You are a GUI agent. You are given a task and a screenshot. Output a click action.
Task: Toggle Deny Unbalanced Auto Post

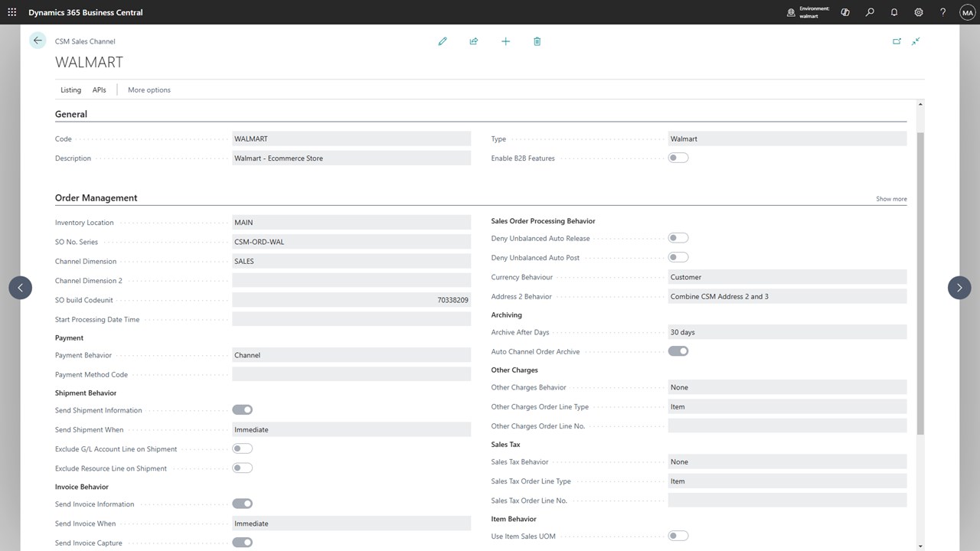(x=678, y=257)
